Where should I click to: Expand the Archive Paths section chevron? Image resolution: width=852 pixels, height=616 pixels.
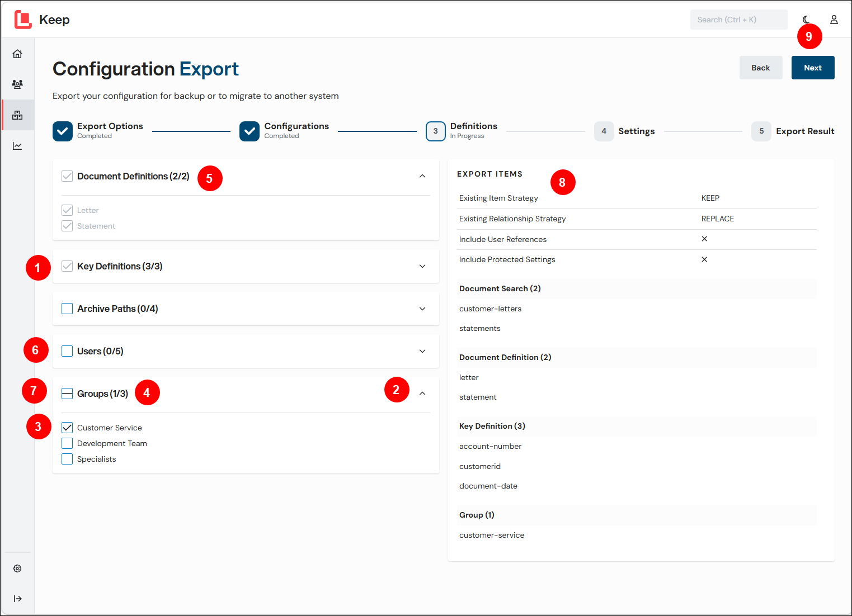pyautogui.click(x=422, y=309)
